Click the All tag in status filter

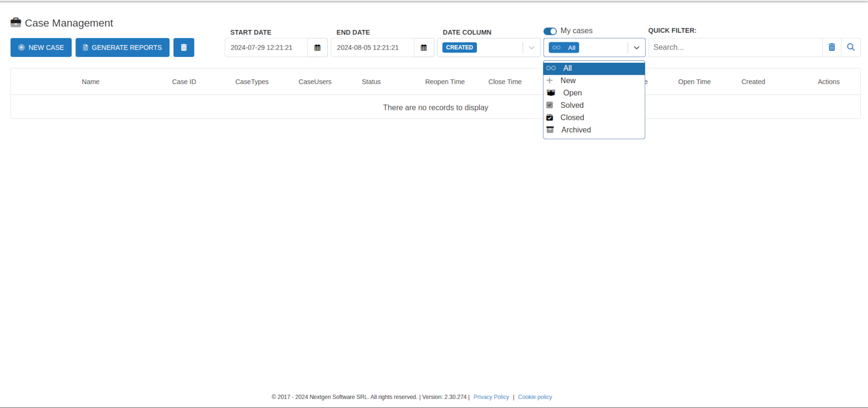tap(564, 47)
